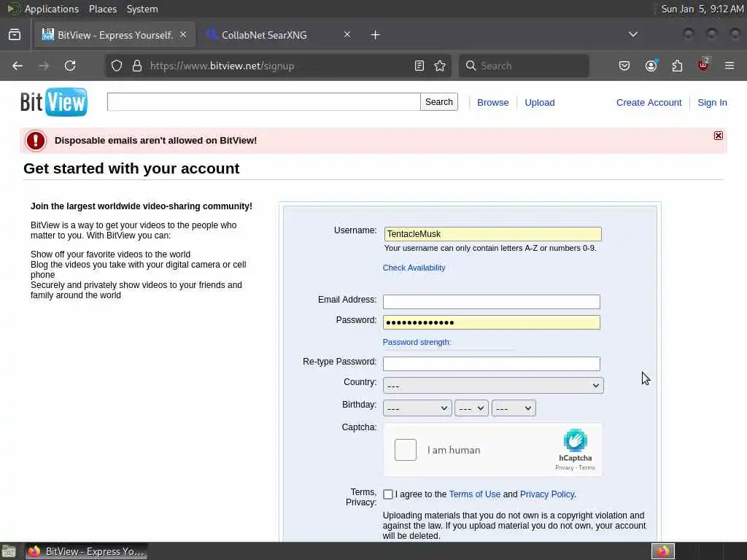Open a new browser tab
747x560 pixels.
(376, 35)
